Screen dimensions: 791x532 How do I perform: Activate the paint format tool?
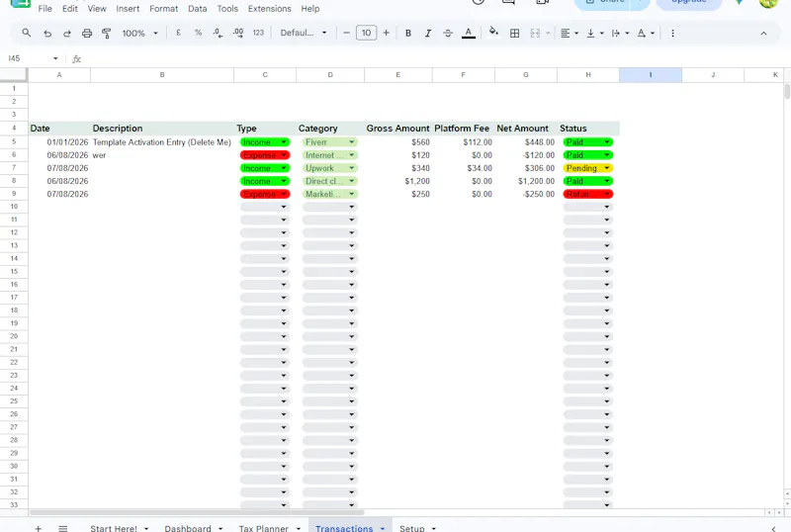(107, 34)
